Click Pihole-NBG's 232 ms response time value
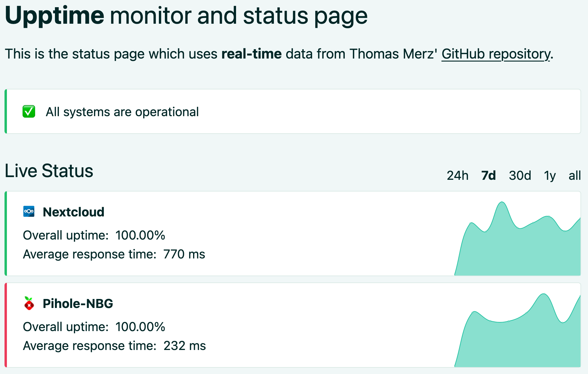 [184, 346]
